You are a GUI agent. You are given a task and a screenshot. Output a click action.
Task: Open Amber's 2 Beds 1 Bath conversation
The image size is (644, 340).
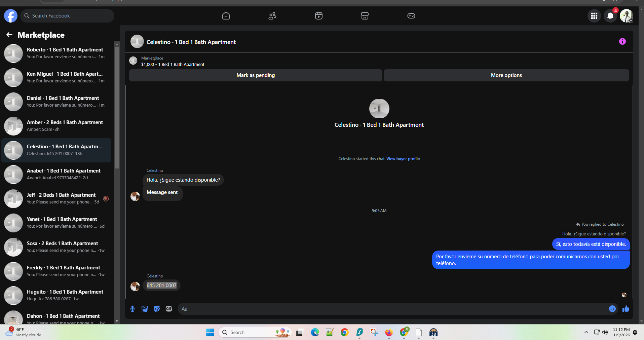coord(56,126)
